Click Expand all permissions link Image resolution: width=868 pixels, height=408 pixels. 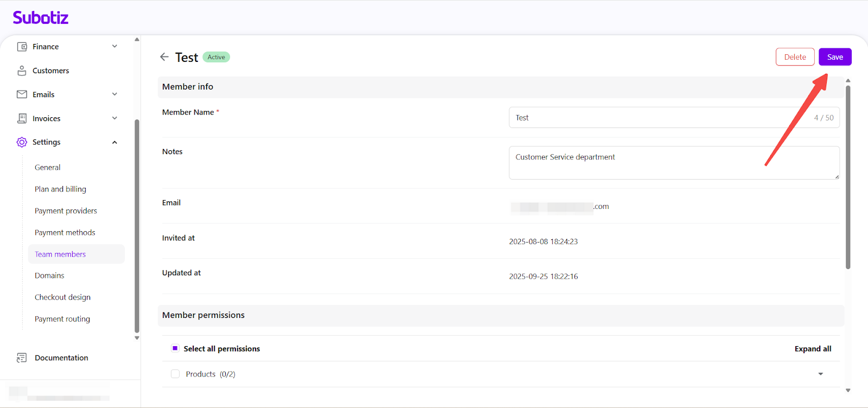point(813,349)
